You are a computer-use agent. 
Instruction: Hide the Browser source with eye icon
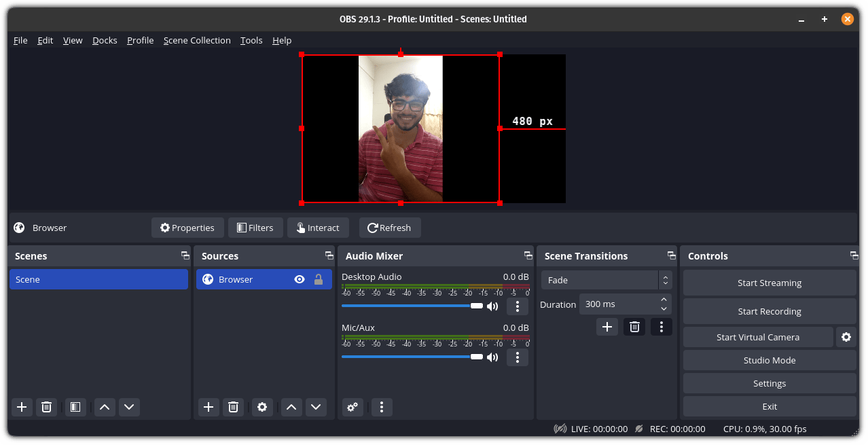[299, 279]
